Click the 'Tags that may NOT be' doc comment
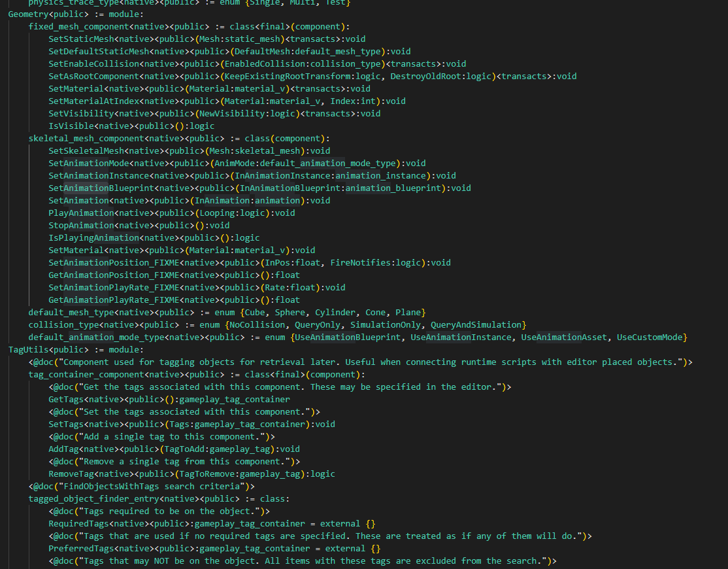Image resolution: width=728 pixels, height=569 pixels. pyautogui.click(x=303, y=561)
